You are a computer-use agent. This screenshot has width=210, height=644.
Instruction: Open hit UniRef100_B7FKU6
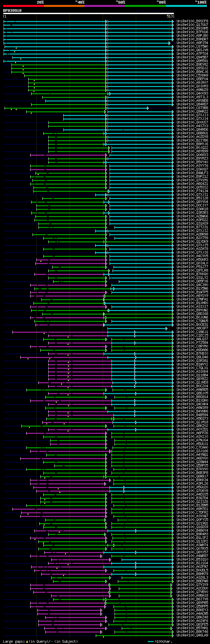coord(192,32)
